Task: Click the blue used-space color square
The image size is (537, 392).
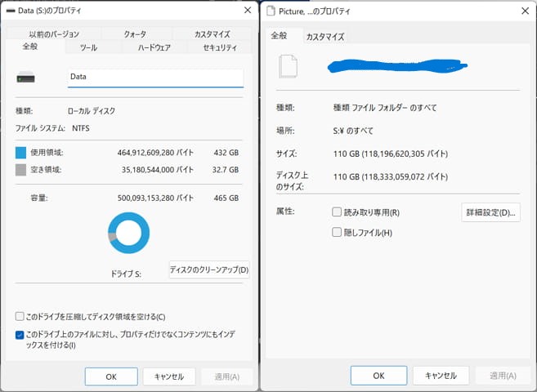Action: (21, 153)
